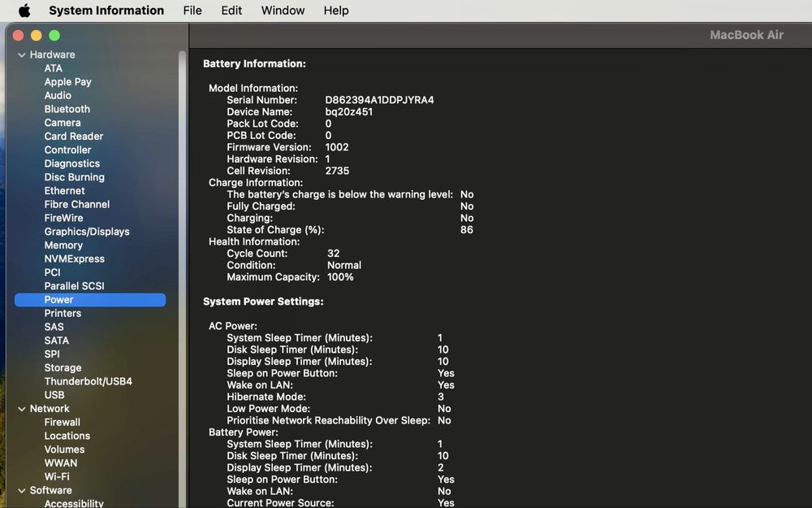
Task: Click the Battery Power section label
Action: (x=243, y=432)
